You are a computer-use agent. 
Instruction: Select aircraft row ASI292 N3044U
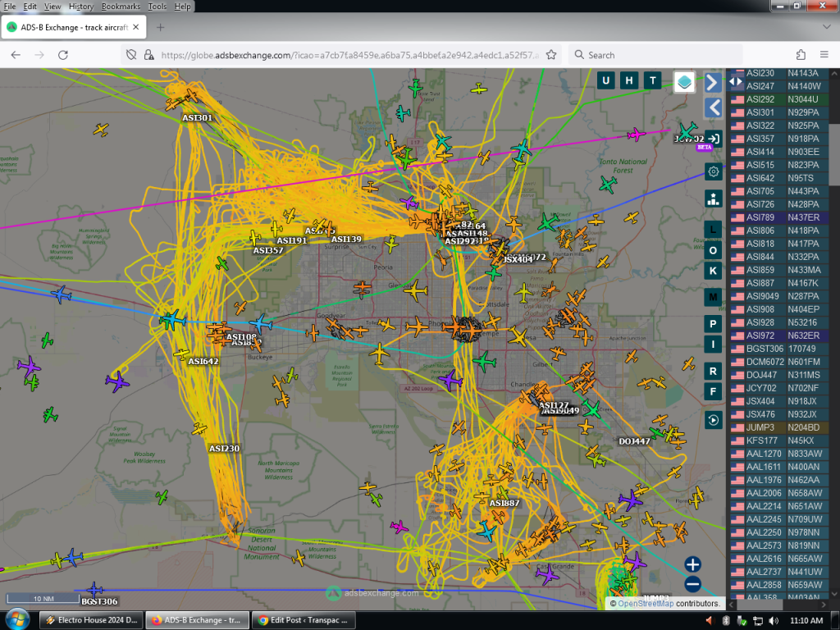(779, 99)
